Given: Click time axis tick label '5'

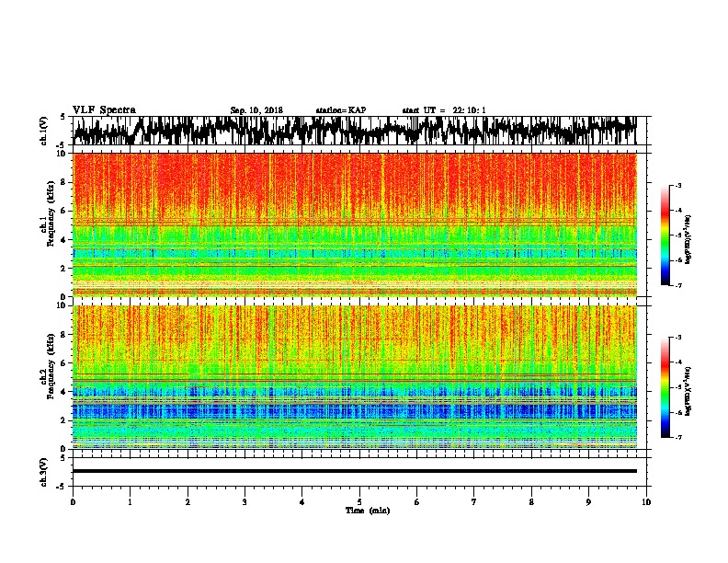Looking at the screenshot, I should (x=359, y=502).
